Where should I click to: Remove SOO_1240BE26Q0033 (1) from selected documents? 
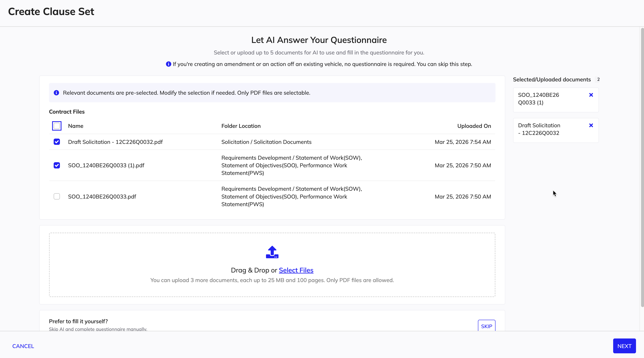tap(591, 95)
